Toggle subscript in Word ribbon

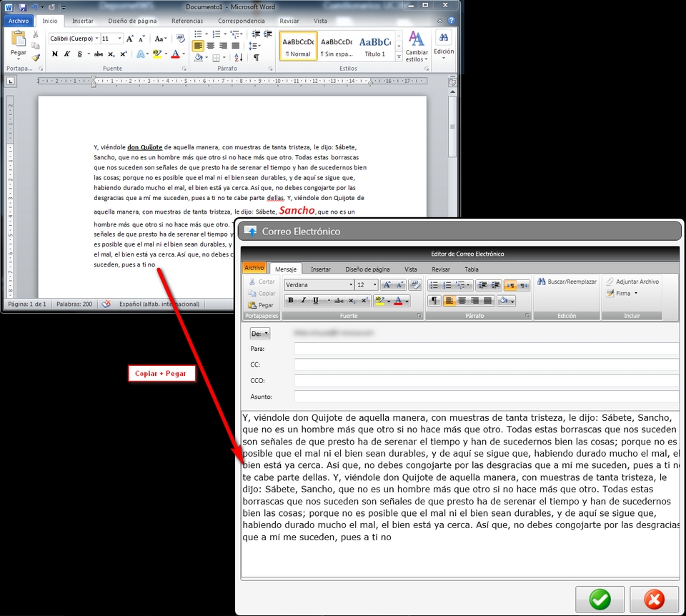click(x=111, y=54)
